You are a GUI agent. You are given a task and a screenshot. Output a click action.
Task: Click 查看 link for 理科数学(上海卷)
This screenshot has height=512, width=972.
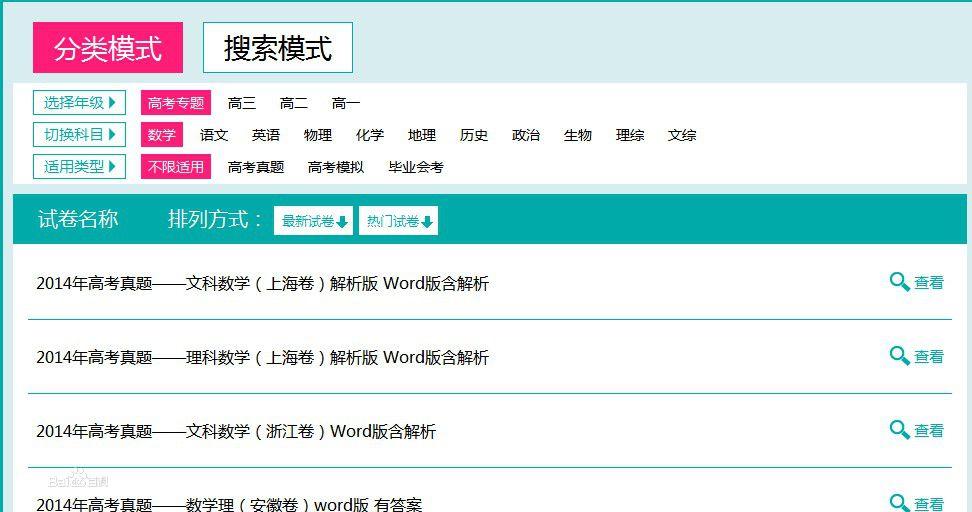point(929,357)
